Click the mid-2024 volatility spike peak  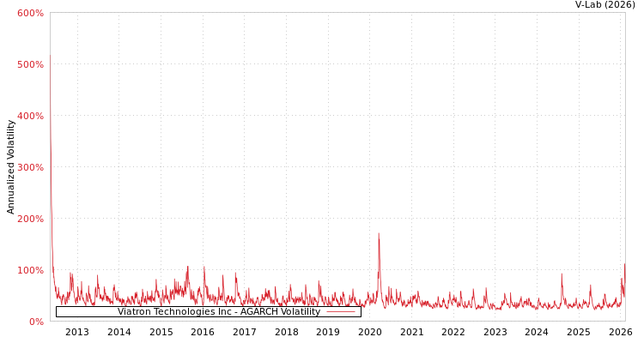coord(562,274)
